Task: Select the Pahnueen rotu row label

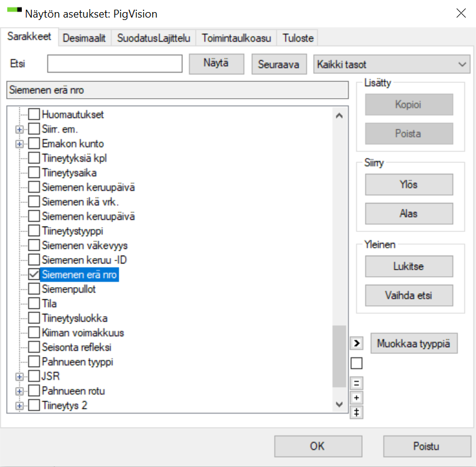Action: click(x=73, y=391)
